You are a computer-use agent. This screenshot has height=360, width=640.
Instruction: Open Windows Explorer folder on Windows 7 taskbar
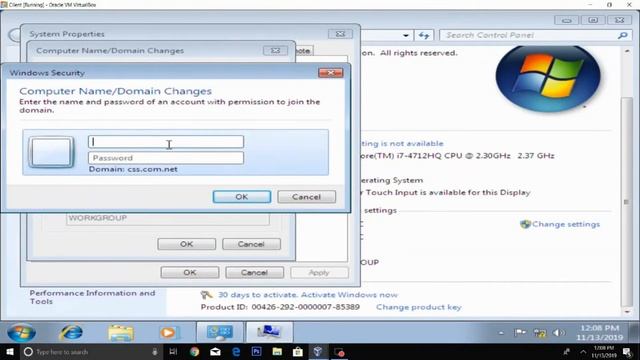[121, 333]
